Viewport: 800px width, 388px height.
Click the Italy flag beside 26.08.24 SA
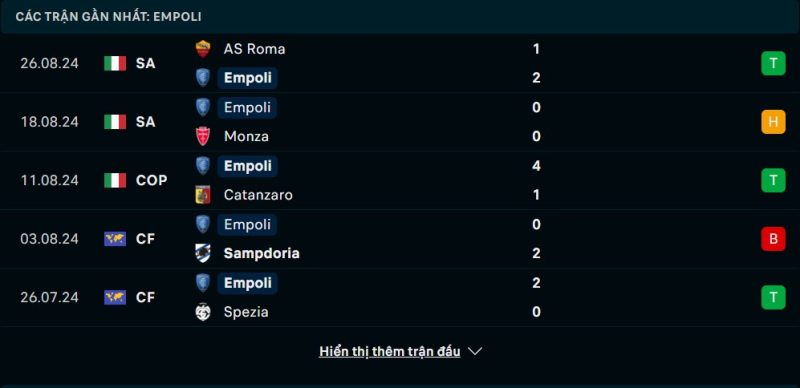click(x=115, y=63)
